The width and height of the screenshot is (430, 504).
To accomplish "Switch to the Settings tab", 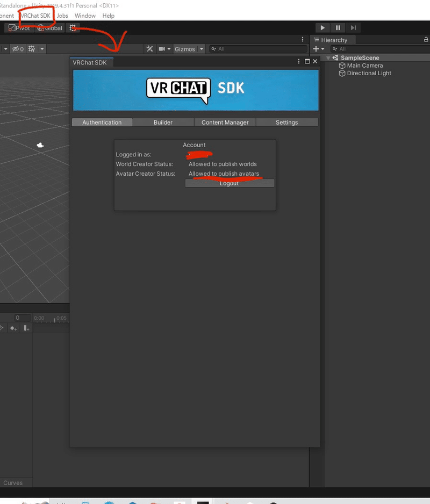I will (x=287, y=123).
